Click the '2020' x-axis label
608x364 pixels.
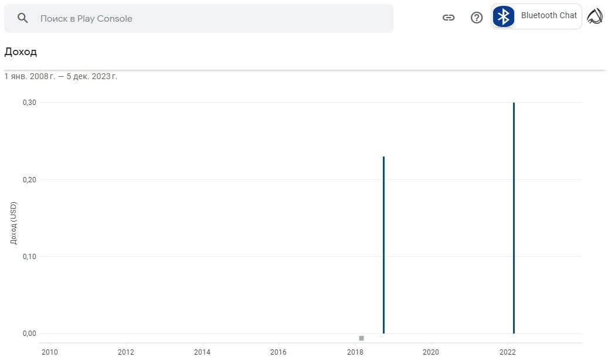431,352
